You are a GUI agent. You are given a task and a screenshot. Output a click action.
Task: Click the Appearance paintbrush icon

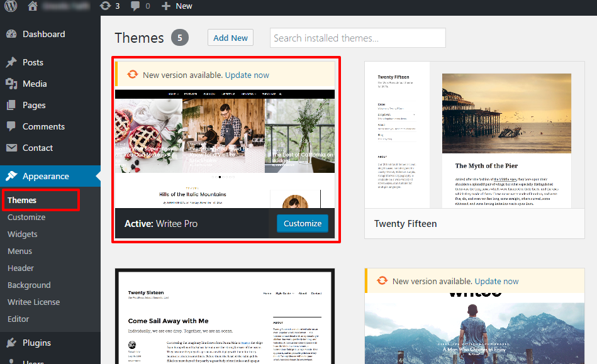[x=11, y=176]
